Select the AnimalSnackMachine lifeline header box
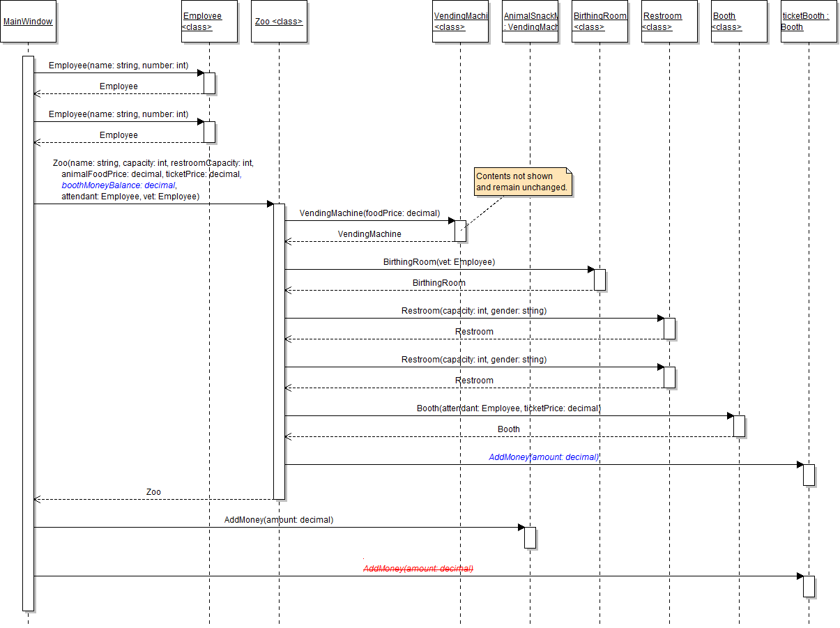840x628 pixels. [530, 22]
